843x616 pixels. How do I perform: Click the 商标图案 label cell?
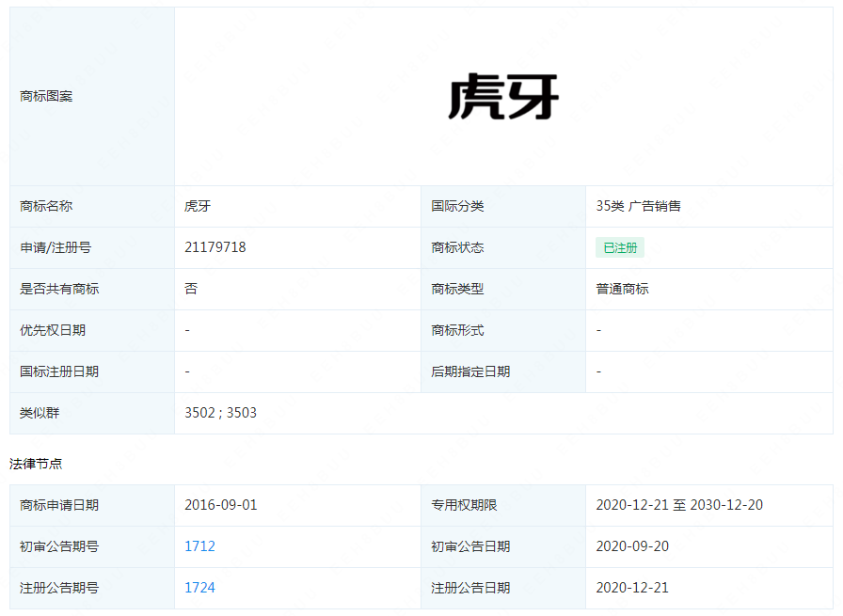pyautogui.click(x=92, y=96)
